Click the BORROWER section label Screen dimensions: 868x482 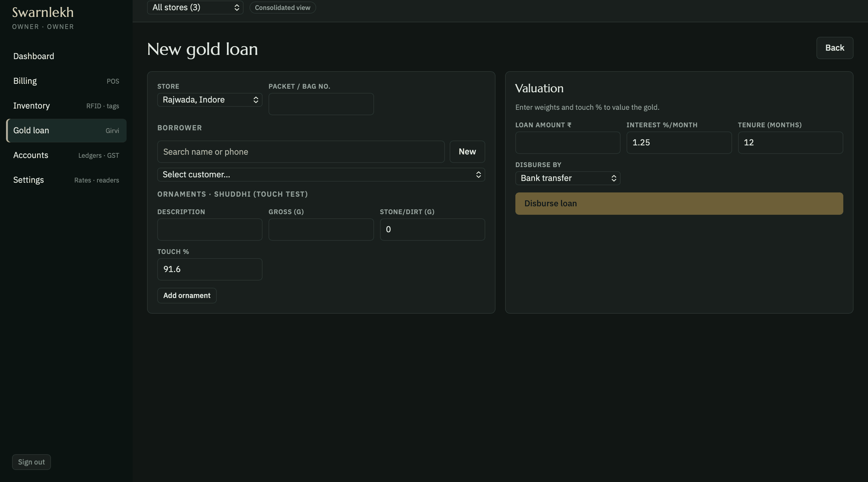[180, 128]
